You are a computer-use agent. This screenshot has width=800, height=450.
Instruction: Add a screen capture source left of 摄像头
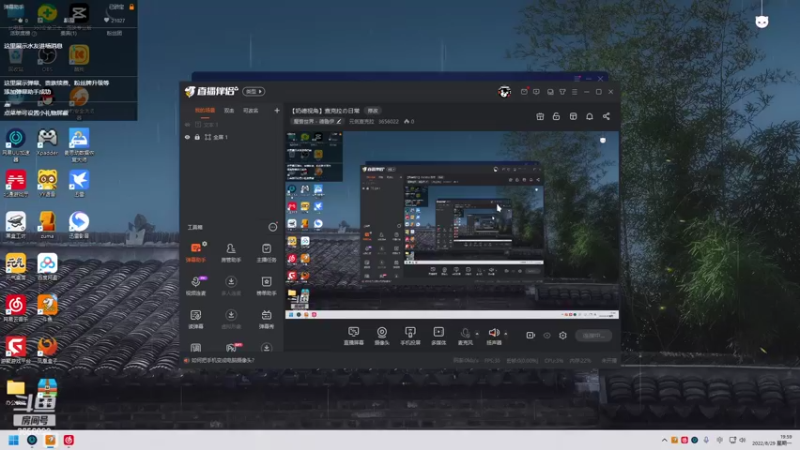353,336
